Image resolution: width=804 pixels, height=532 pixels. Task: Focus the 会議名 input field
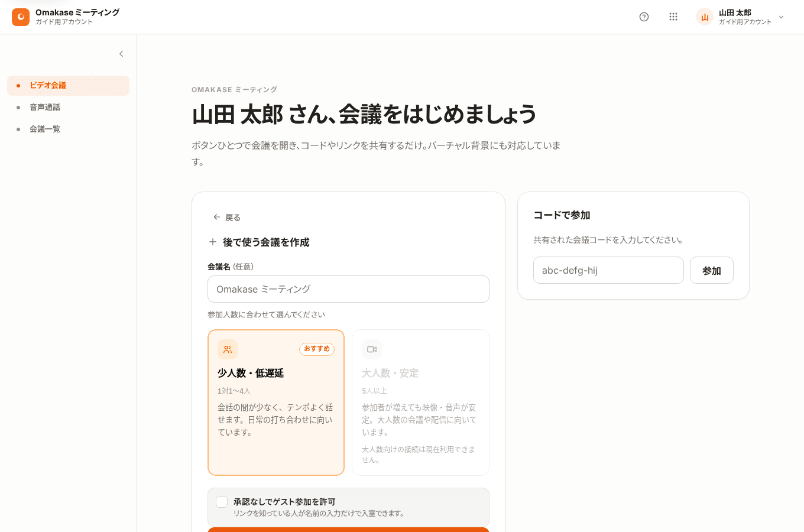[x=348, y=289]
